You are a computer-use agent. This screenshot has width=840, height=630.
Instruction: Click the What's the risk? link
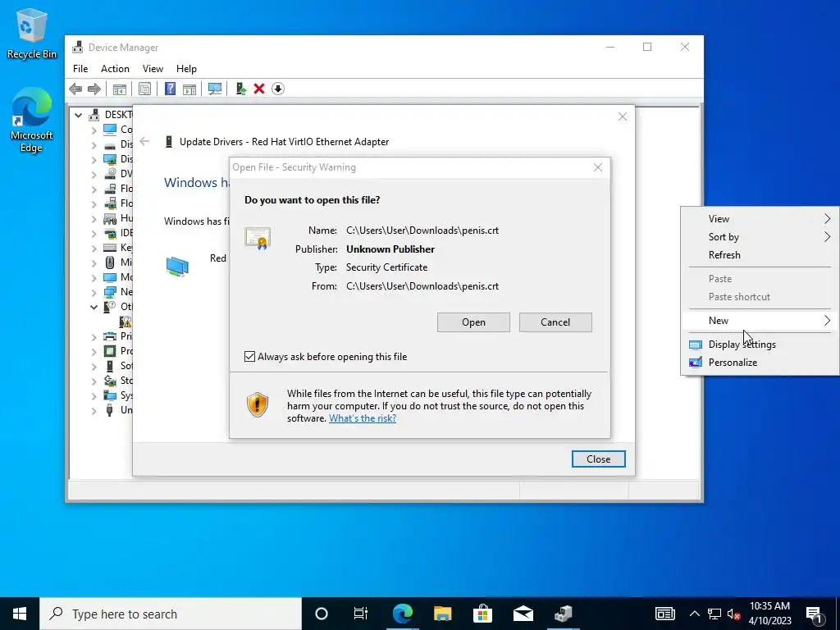[363, 418]
